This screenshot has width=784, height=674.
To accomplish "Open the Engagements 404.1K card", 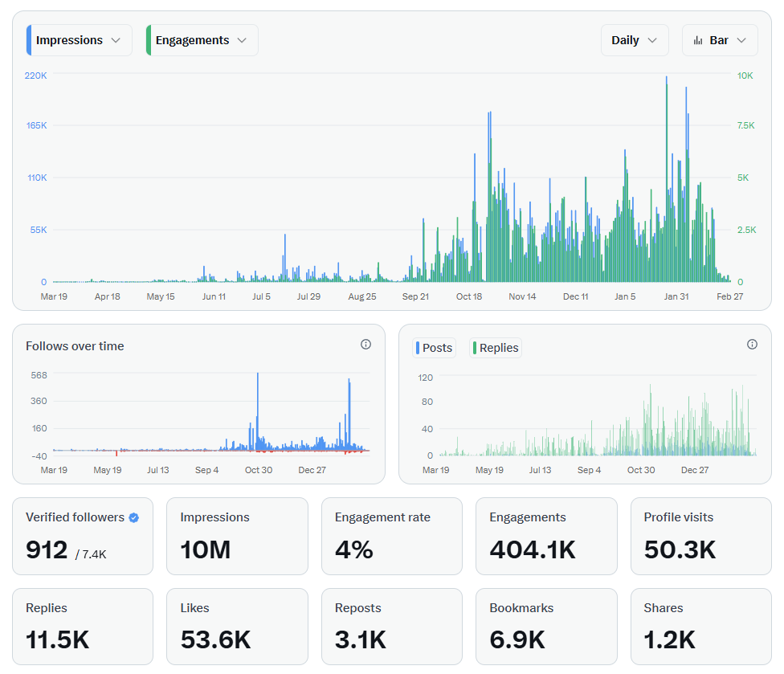I will tap(546, 536).
